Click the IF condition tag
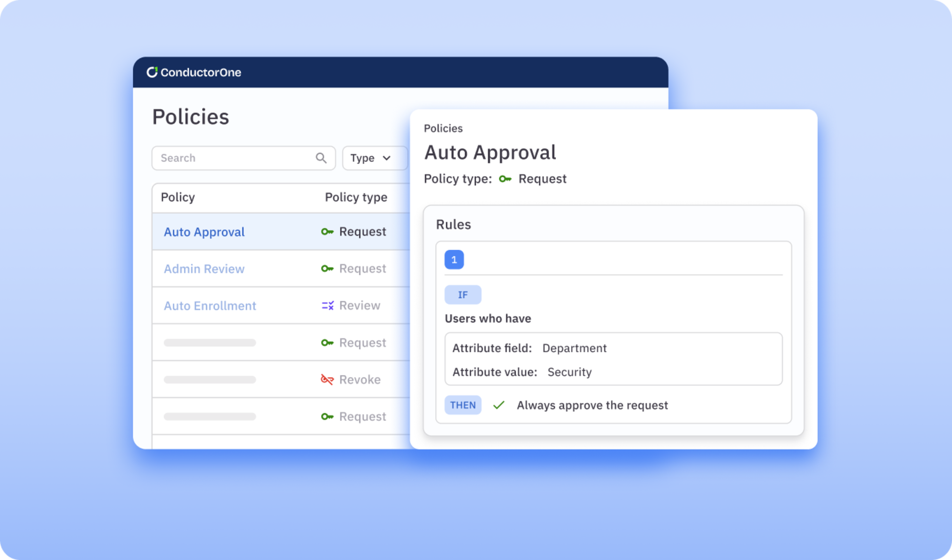The width and height of the screenshot is (952, 560). coord(463,295)
